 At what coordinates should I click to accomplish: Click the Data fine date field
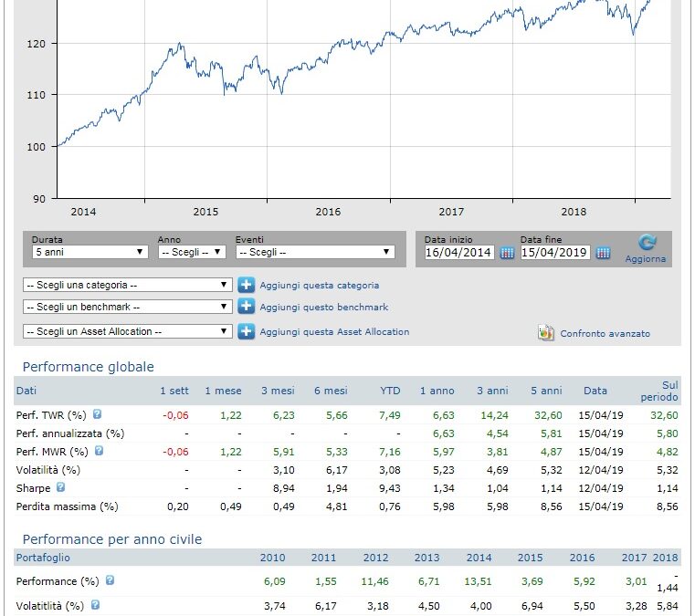pos(555,254)
